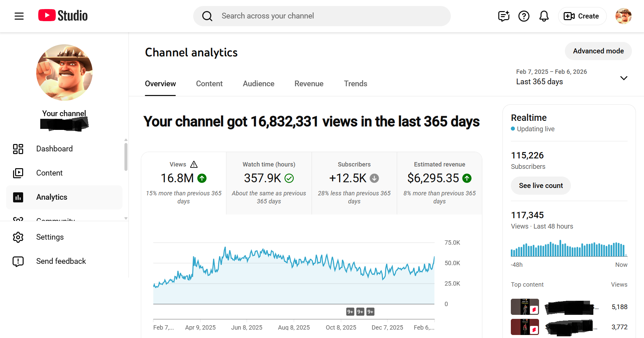Open the help question mark icon
This screenshot has width=644, height=338.
[524, 16]
